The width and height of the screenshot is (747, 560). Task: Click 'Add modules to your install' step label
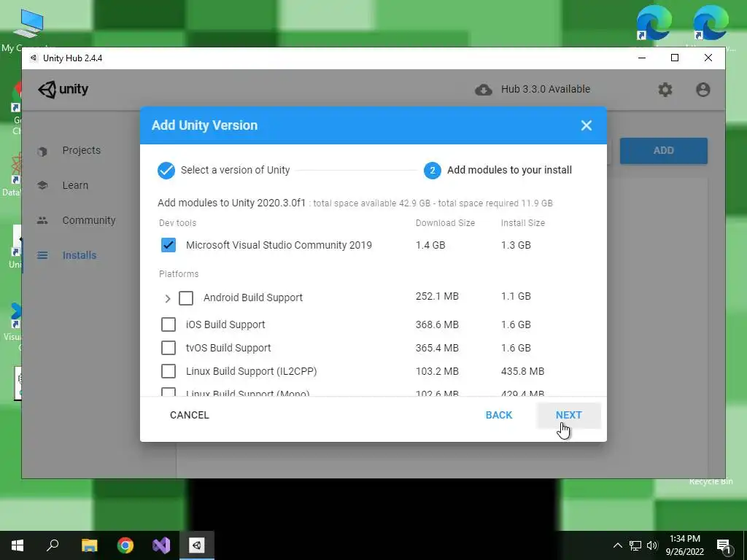pyautogui.click(x=509, y=170)
